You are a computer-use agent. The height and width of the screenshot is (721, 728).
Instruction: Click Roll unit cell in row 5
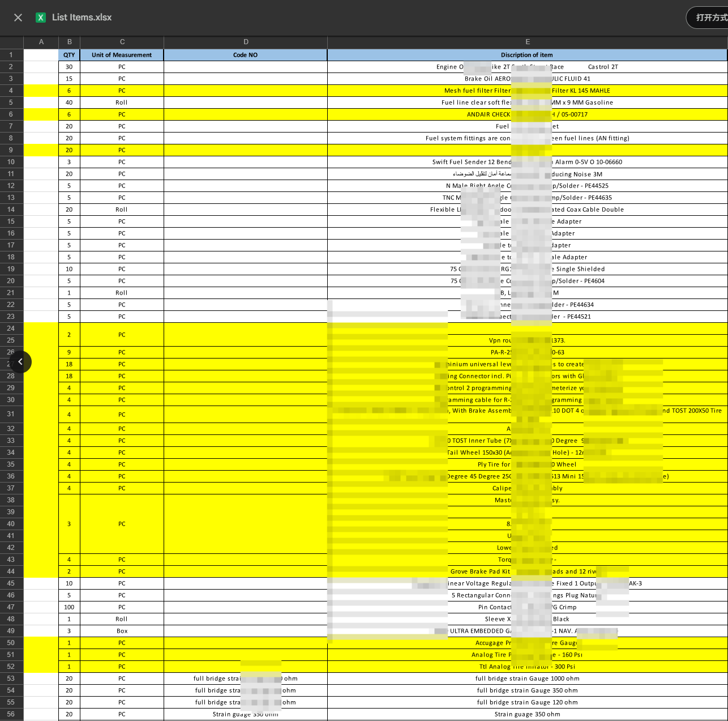[122, 103]
